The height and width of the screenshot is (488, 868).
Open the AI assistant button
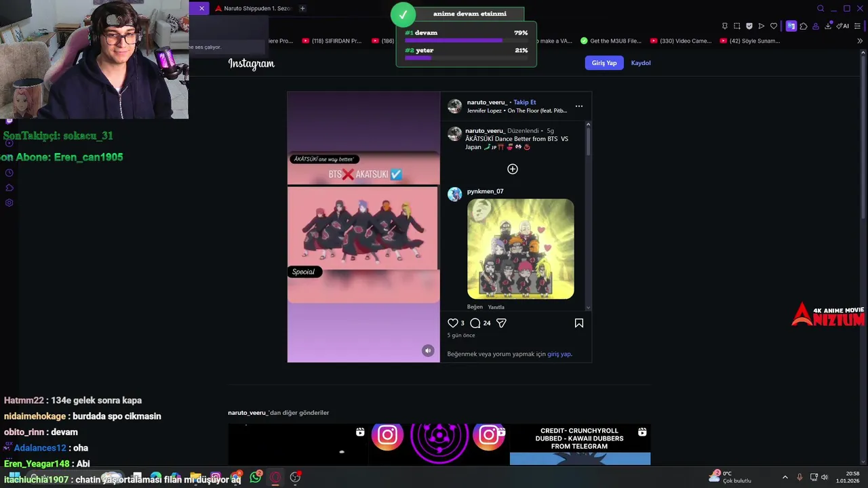point(843,26)
